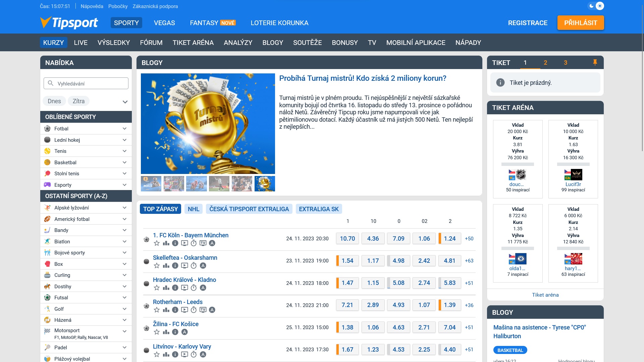The width and height of the screenshot is (644, 362).
Task: Favorite the Žilina - FC Košice match
Action: [x=157, y=332]
